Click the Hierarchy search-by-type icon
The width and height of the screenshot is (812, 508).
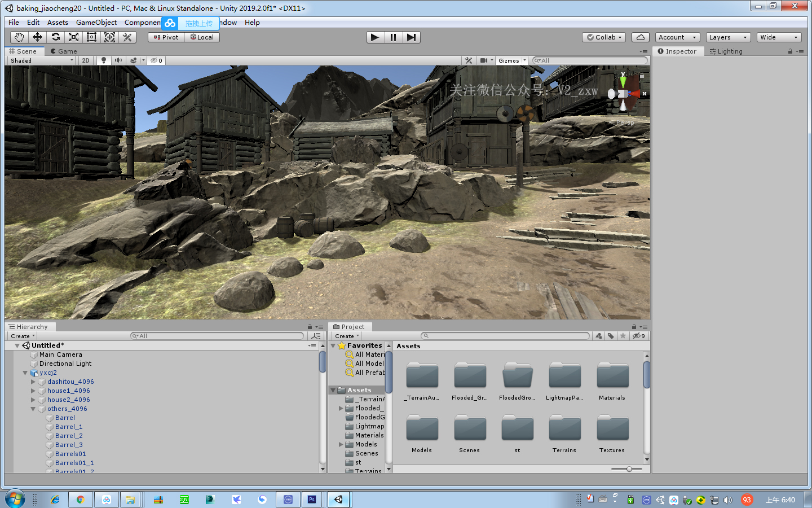coord(316,336)
